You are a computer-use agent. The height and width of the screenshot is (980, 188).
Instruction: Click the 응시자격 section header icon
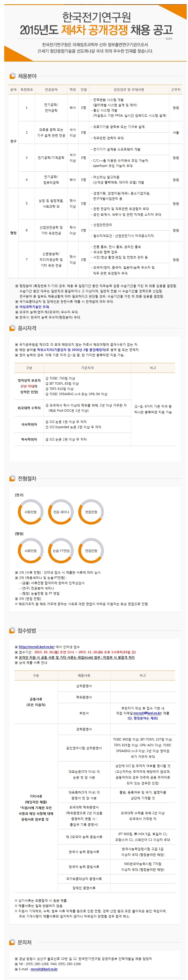pos(13,328)
